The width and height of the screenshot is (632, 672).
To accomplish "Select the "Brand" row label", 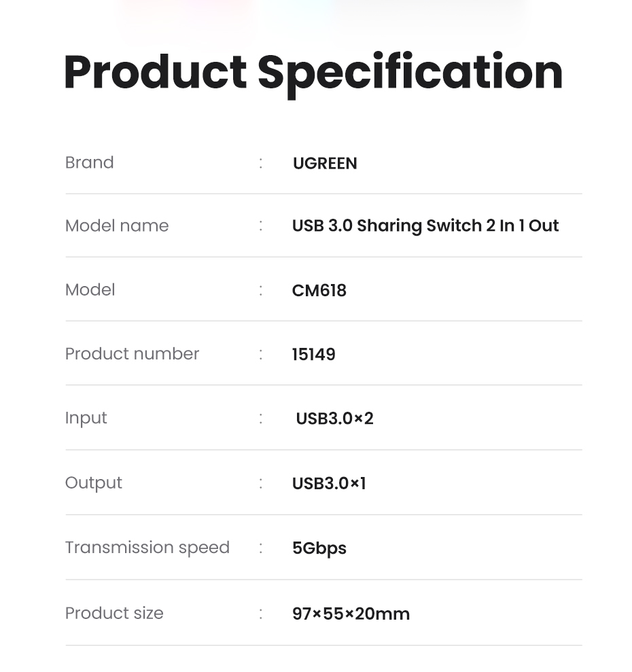I will pyautogui.click(x=89, y=163).
